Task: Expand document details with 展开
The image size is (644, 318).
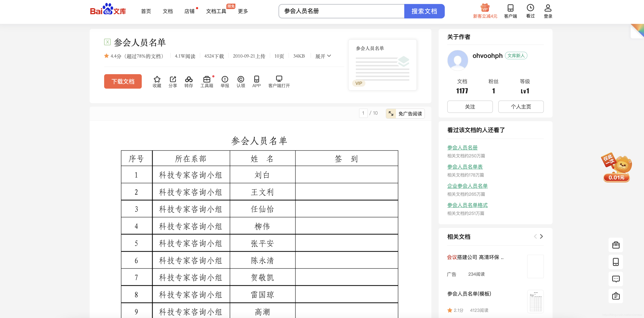Action: click(323, 56)
